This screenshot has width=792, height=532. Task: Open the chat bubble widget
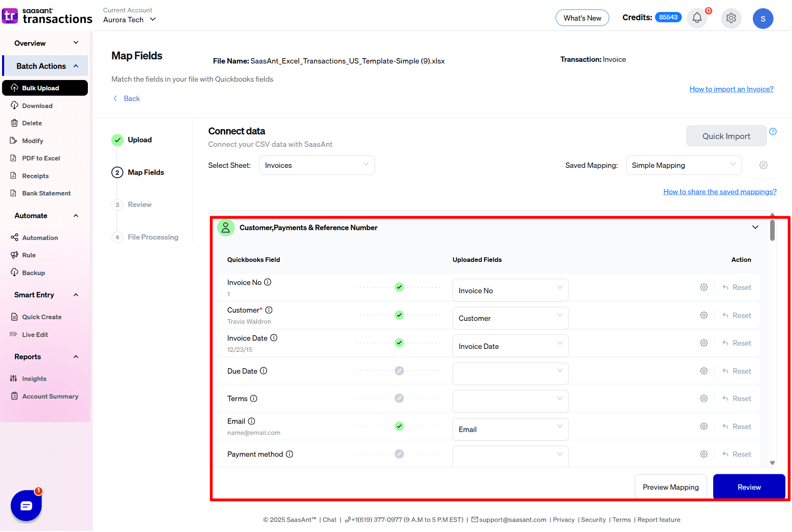(26, 506)
